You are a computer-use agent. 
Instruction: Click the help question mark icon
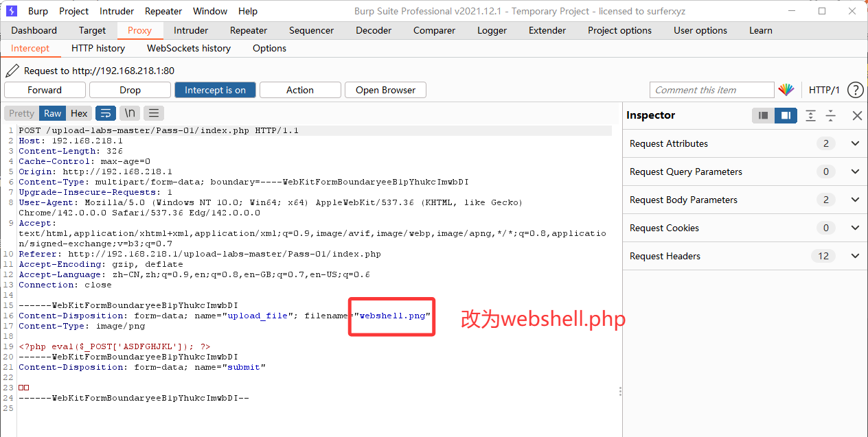[x=855, y=90]
